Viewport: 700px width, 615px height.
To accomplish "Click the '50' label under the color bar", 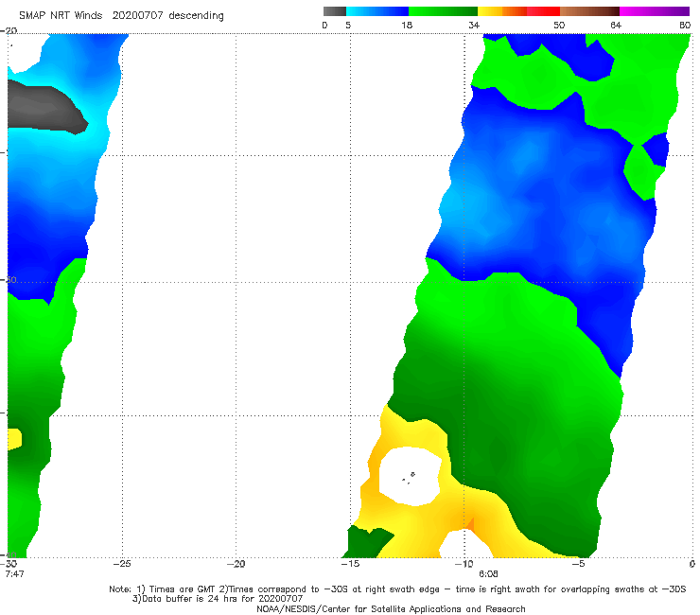I will [x=559, y=25].
